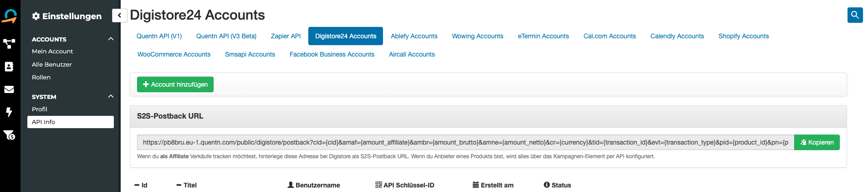Click Account hinzufügen button
Image resolution: width=868 pixels, height=192 pixels.
pyautogui.click(x=175, y=84)
